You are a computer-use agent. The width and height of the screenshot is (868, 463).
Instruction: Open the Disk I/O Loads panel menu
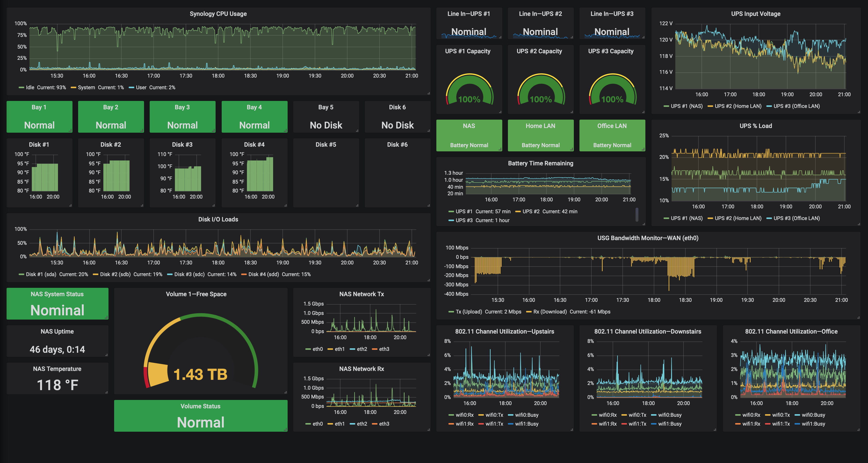218,219
